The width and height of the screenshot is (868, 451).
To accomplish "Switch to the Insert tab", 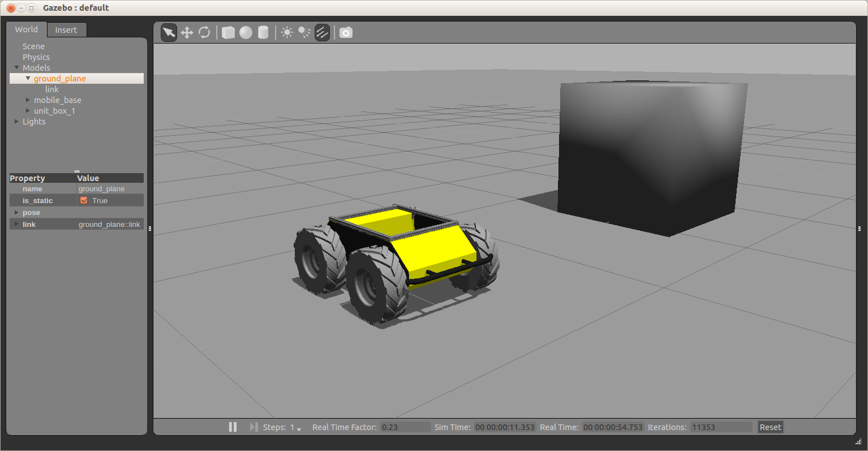I will click(x=66, y=30).
